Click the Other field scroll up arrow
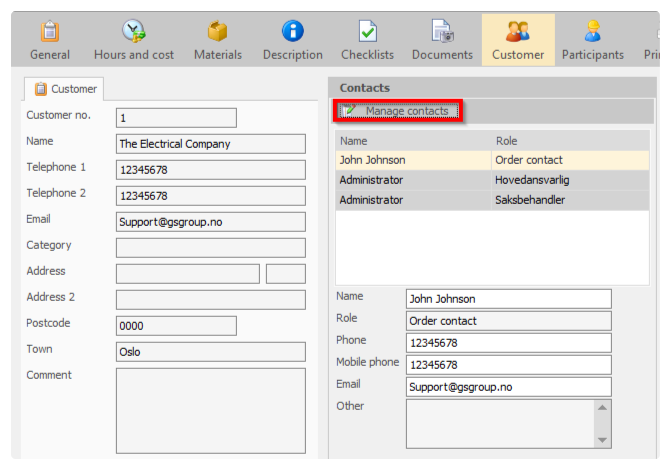The width and height of the screenshot is (669, 473). point(602,408)
